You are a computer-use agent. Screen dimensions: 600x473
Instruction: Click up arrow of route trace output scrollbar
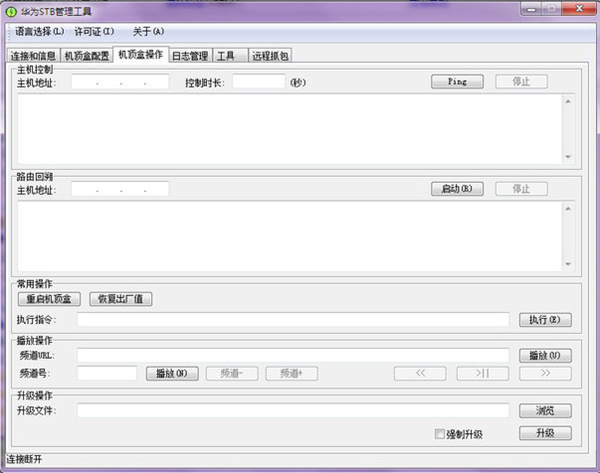568,209
